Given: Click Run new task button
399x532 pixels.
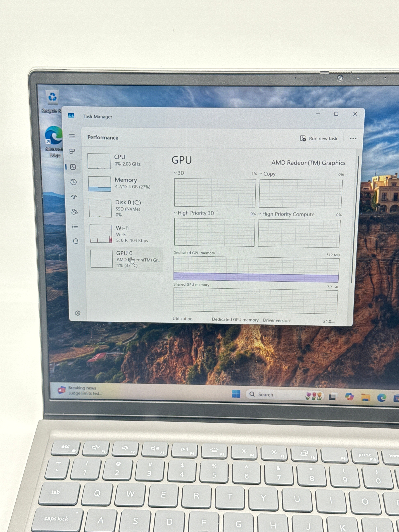Looking at the screenshot, I should click(318, 139).
